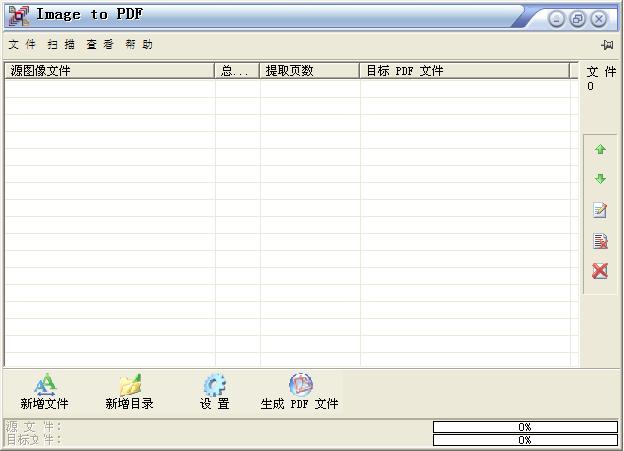Screen dimensions: 624x451
Task: Open the 查看 (View) menu
Action: click(x=100, y=44)
